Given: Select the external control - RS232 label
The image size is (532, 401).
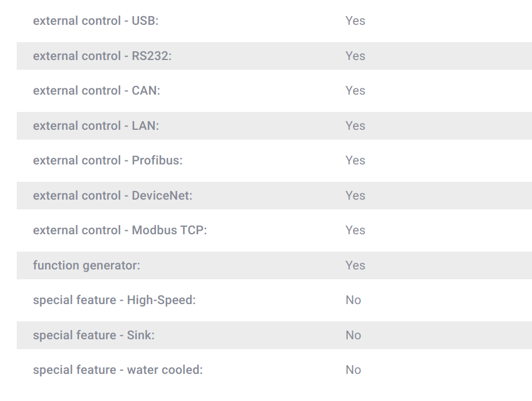Looking at the screenshot, I should (102, 56).
